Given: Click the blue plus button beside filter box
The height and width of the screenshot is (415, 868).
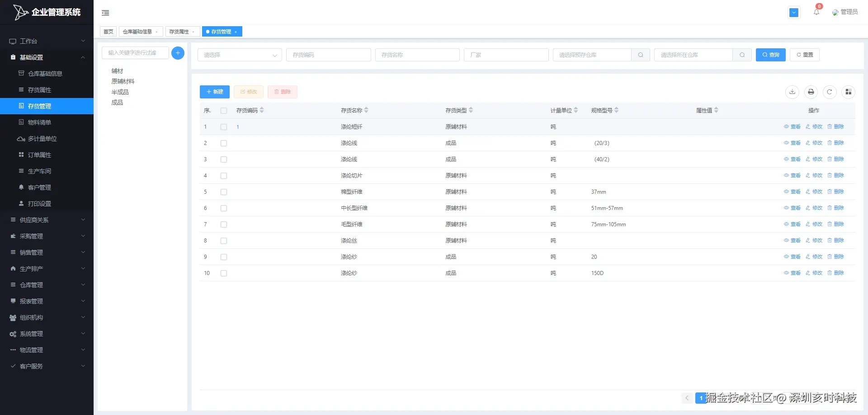Looking at the screenshot, I should pos(178,53).
